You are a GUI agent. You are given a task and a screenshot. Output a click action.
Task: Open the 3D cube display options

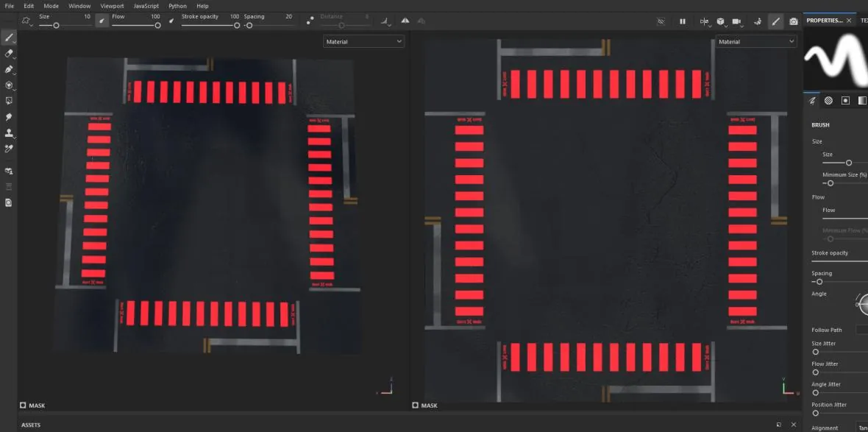click(x=721, y=21)
